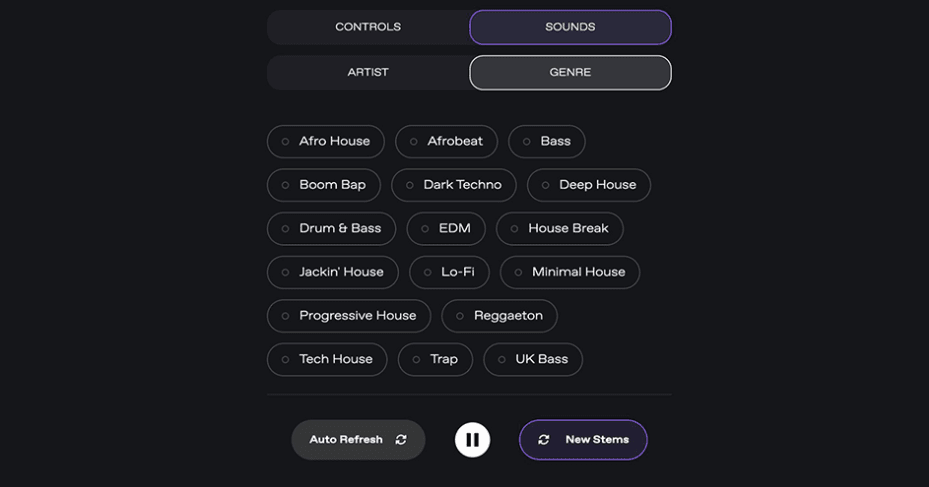
Task: Pause playback with the pause button
Action: coord(472,440)
